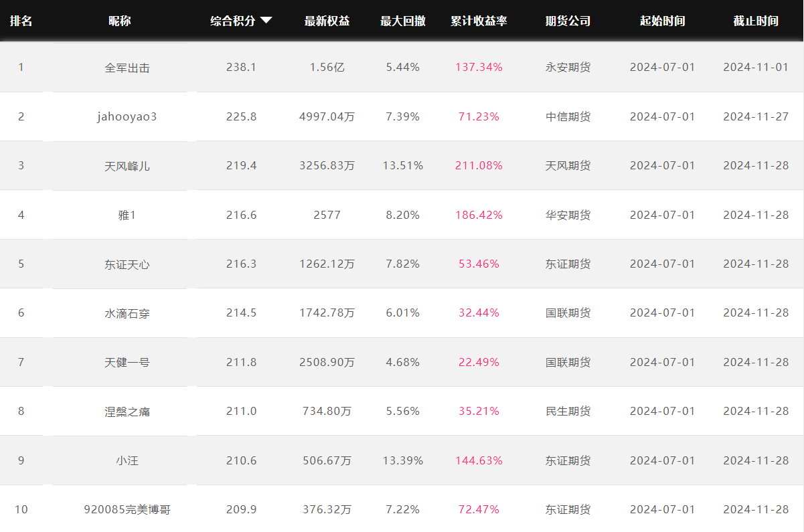Click the score 225.8
This screenshot has height=532, width=804.
pyautogui.click(x=242, y=116)
